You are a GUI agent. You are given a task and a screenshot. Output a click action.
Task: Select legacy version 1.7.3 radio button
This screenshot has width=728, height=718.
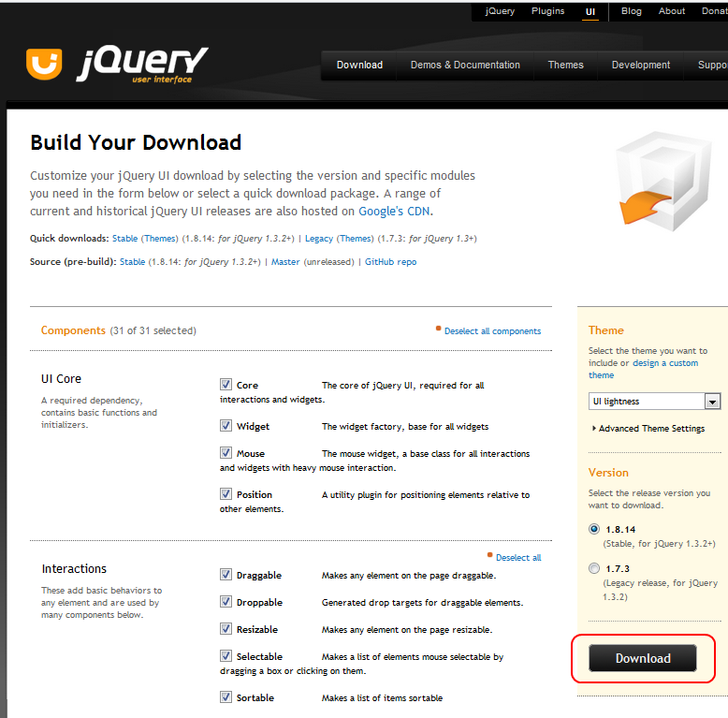coord(594,568)
